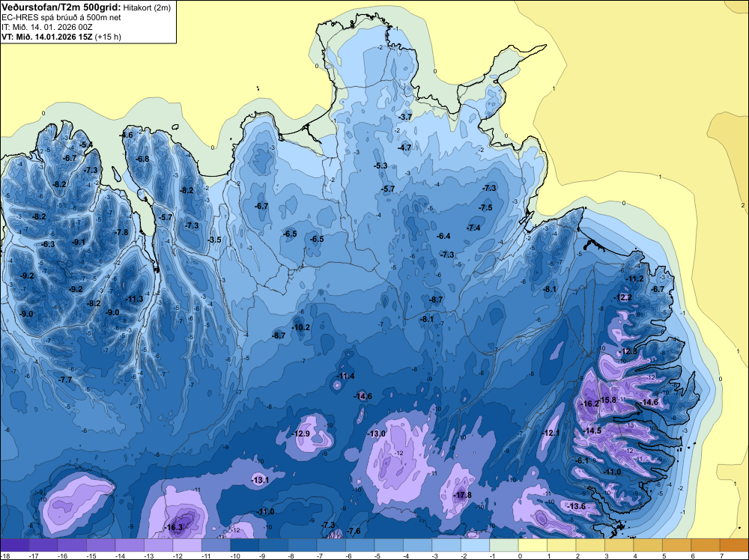The image size is (749, 560).
Task: Click the -3.5 temperature label
Action: coord(214,240)
